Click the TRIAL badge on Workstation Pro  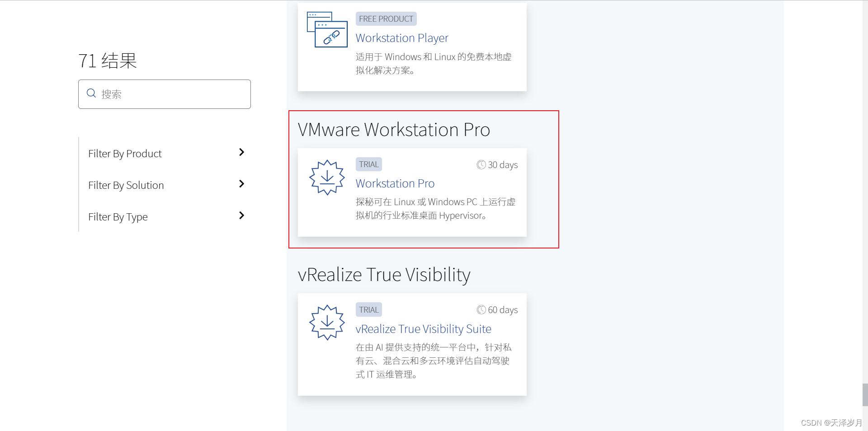coord(369,164)
